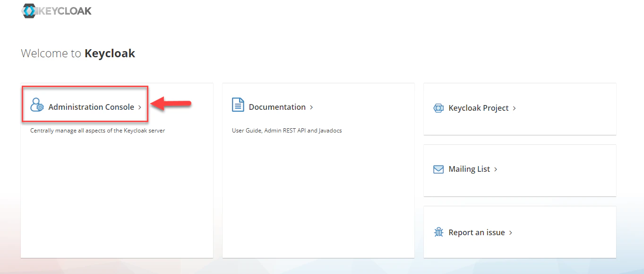This screenshot has height=274, width=644.
Task: Click the chevron after Documentation
Action: 311,107
